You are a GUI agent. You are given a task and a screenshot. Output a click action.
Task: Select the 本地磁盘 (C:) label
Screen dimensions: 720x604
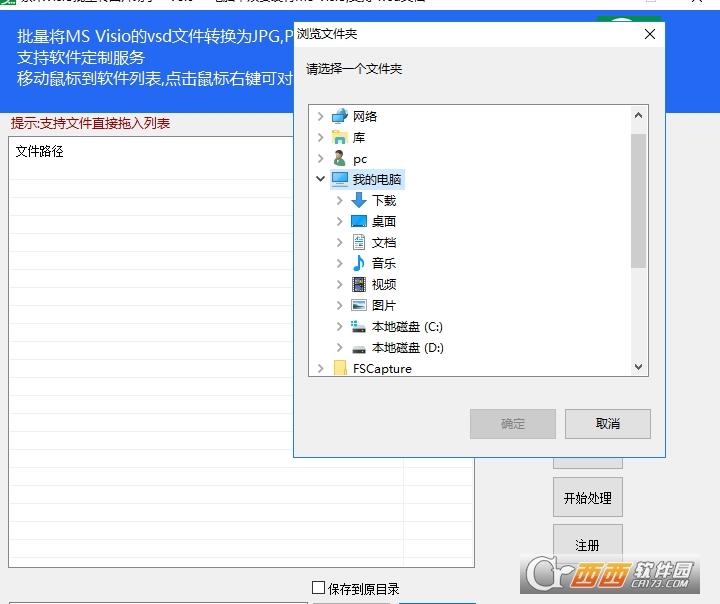click(x=407, y=327)
